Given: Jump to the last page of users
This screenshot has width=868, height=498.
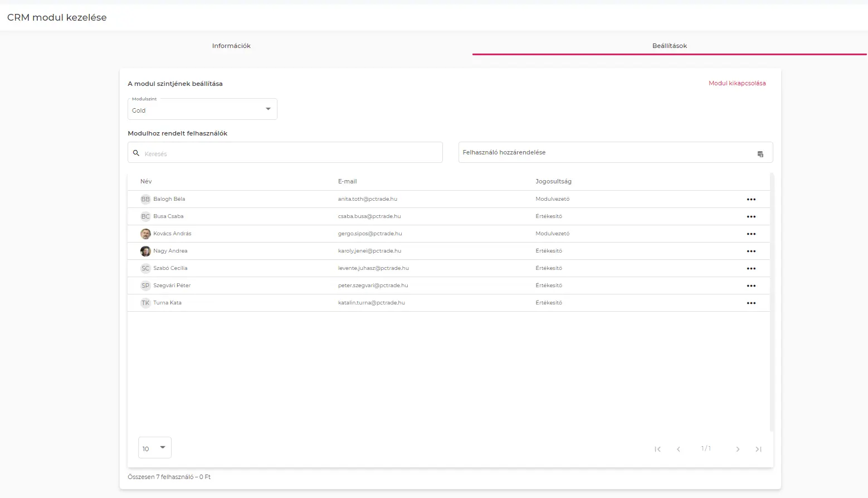Looking at the screenshot, I should (758, 449).
